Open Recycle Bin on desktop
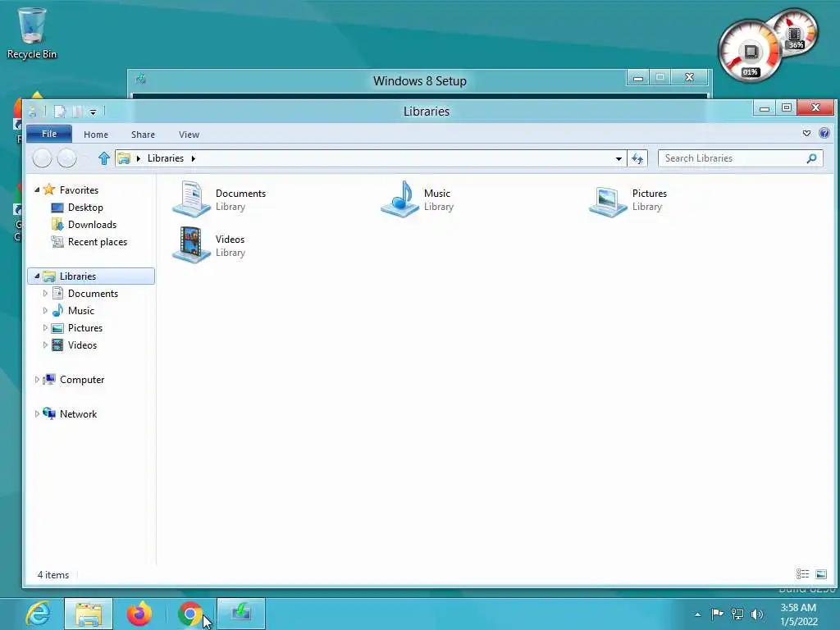The image size is (840, 630). [x=32, y=33]
